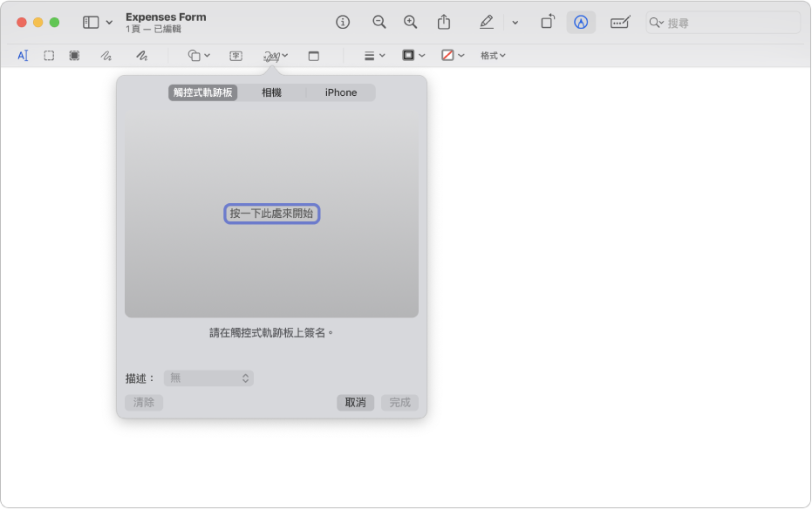Click the 清除 button

click(x=144, y=403)
